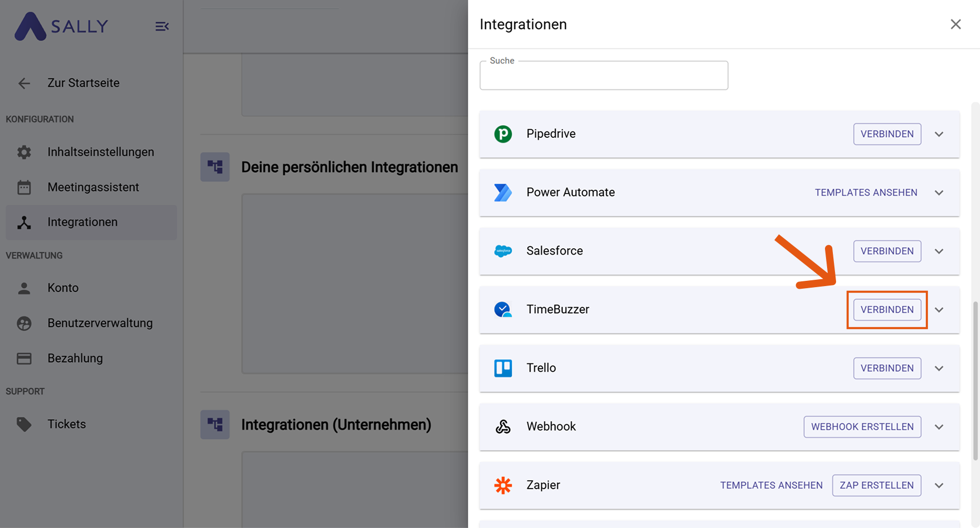
Task: Click the credit card icon for Bezahlung
Action: 24,359
